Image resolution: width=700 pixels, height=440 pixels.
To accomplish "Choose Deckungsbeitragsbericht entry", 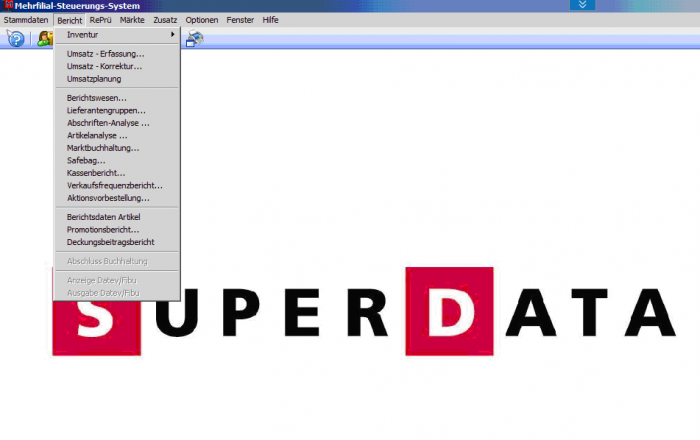I will point(117,242).
